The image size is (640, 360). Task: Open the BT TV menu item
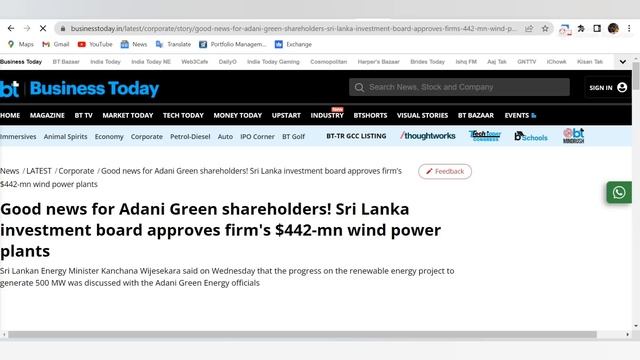pyautogui.click(x=83, y=116)
